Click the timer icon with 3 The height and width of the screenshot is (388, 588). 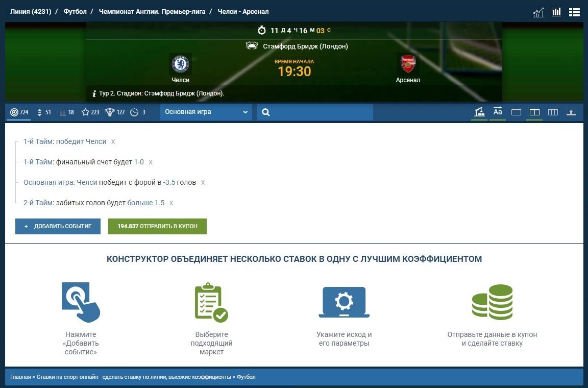[138, 112]
